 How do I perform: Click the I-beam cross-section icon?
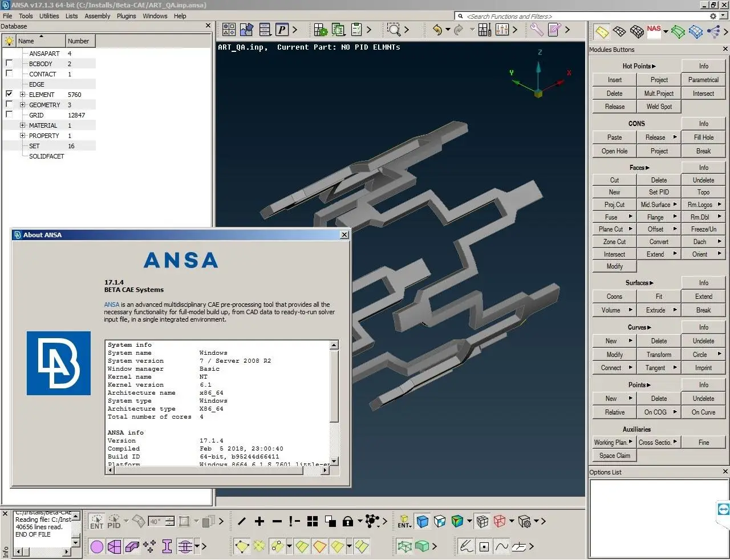167,547
